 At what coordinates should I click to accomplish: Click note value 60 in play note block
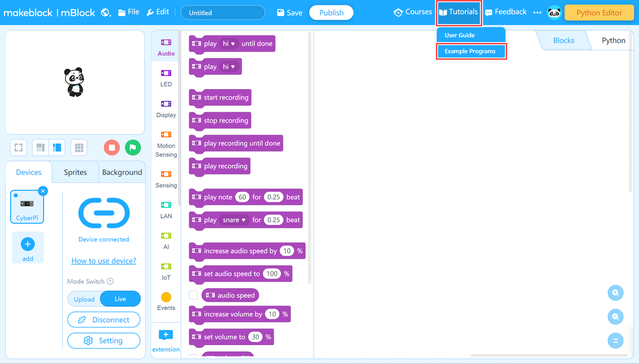(242, 197)
